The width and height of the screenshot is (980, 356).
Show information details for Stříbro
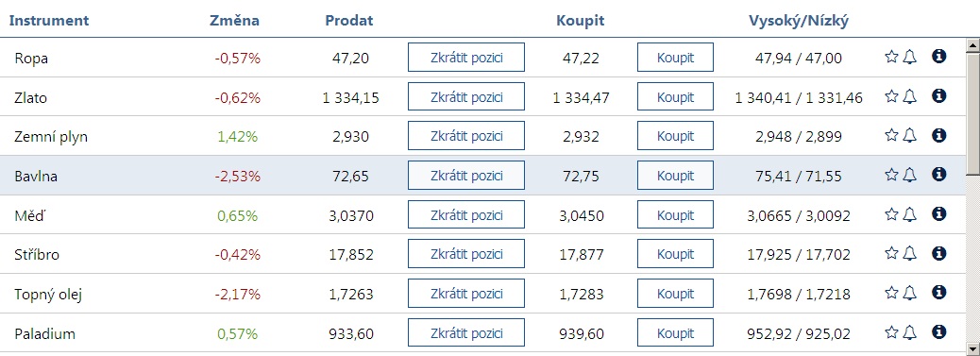pos(938,253)
